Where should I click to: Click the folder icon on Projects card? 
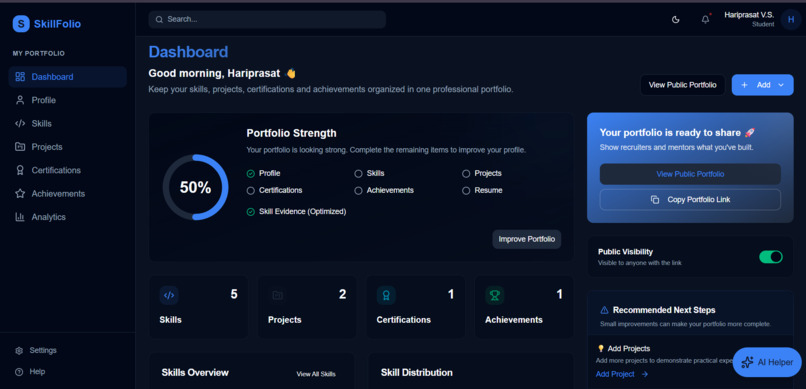pyautogui.click(x=278, y=295)
